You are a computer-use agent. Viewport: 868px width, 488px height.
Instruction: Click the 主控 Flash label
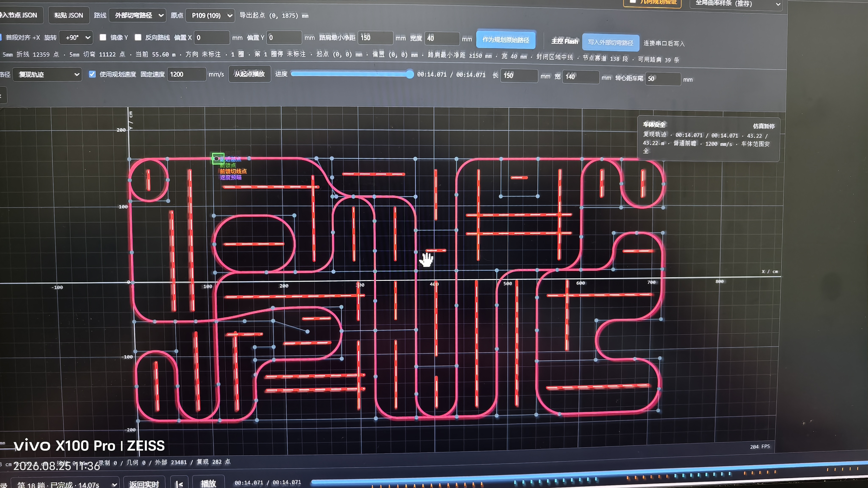[564, 41]
